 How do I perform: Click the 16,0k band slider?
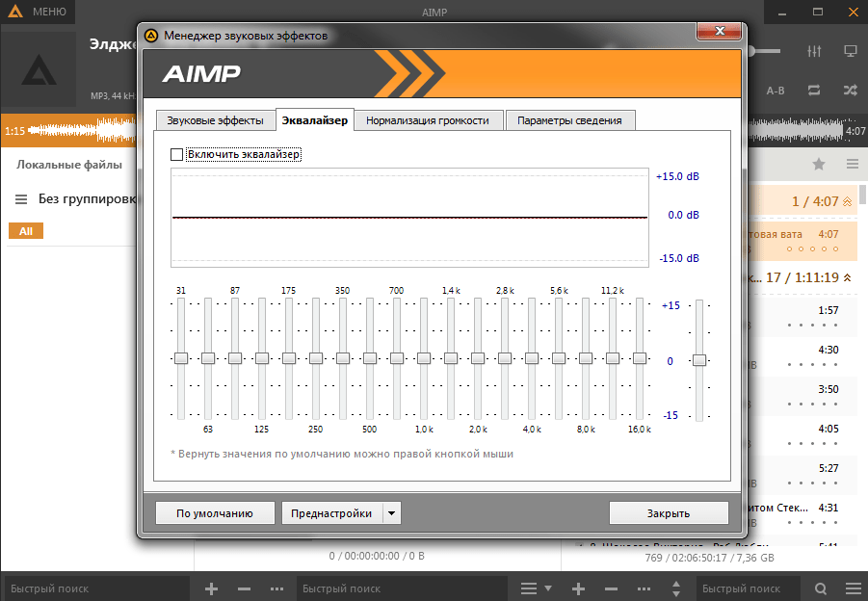[640, 358]
